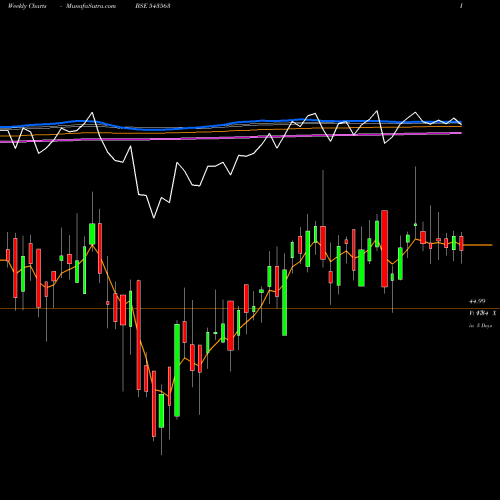
Task: Click the 'BSE 543563' symbol label
Action: click(153, 6)
